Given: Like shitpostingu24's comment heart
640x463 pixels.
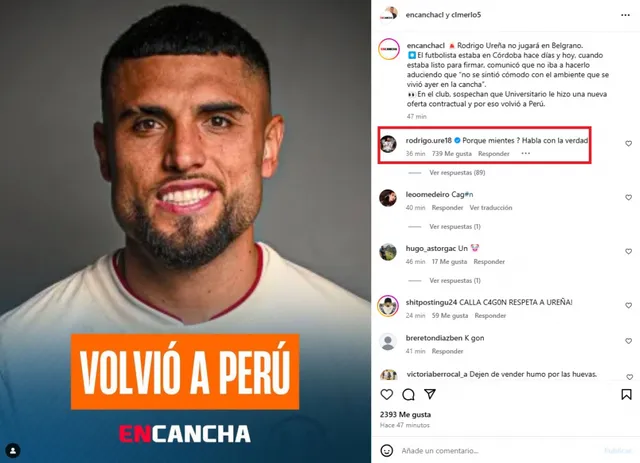Looking at the screenshot, I should (629, 305).
